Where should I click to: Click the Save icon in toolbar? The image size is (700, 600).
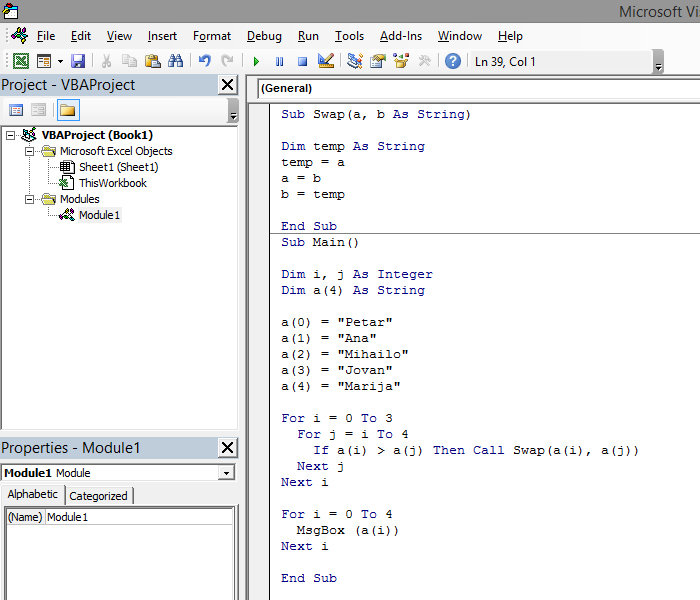tap(78, 61)
